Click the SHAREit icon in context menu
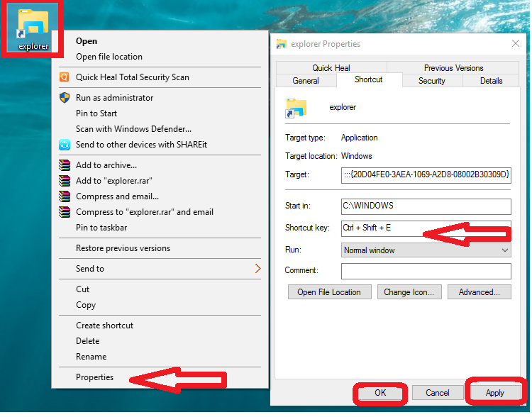Viewport: 532px width, 417px height. tap(65, 145)
